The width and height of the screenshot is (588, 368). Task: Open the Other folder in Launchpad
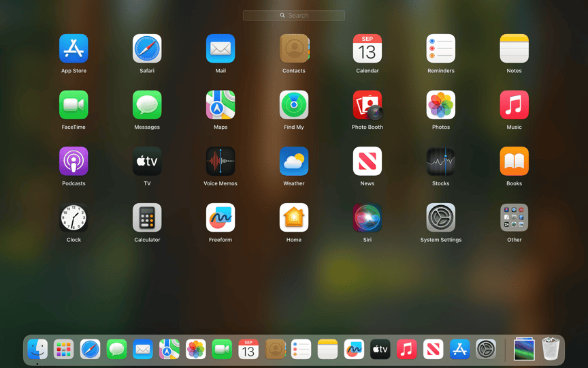click(x=514, y=217)
